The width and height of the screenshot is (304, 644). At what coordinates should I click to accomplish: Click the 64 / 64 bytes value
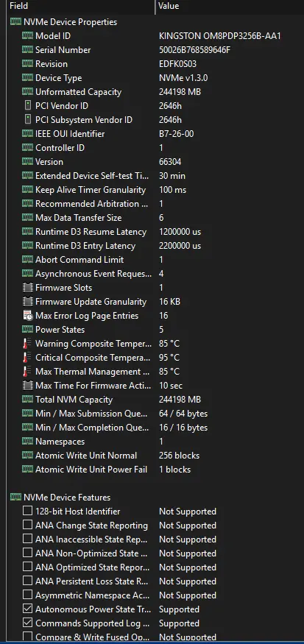click(x=183, y=413)
